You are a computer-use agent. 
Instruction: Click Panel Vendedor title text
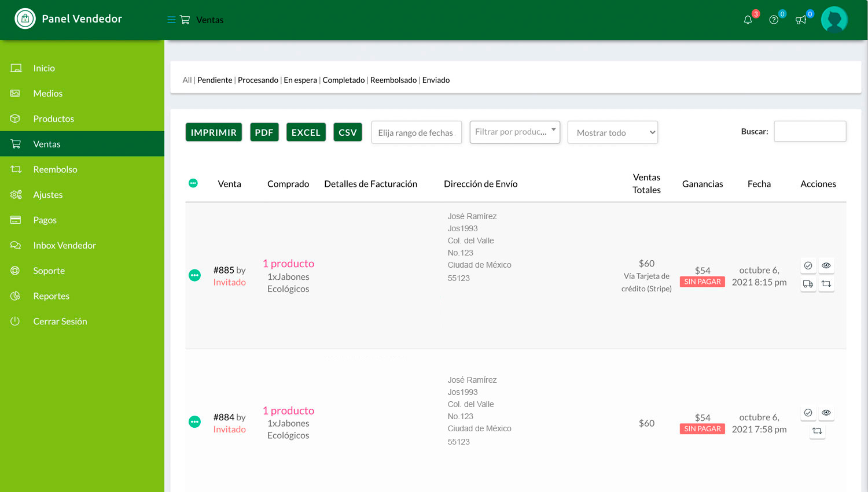coord(82,19)
